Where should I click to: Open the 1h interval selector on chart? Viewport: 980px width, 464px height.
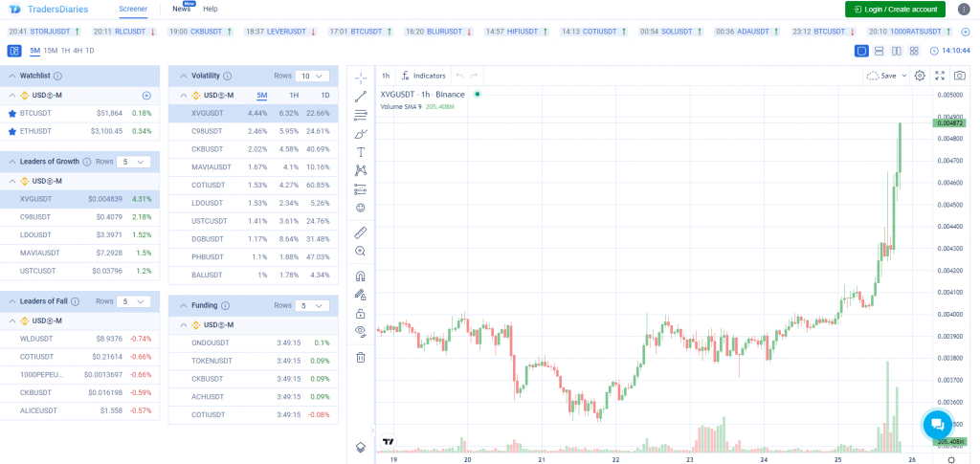pos(386,76)
